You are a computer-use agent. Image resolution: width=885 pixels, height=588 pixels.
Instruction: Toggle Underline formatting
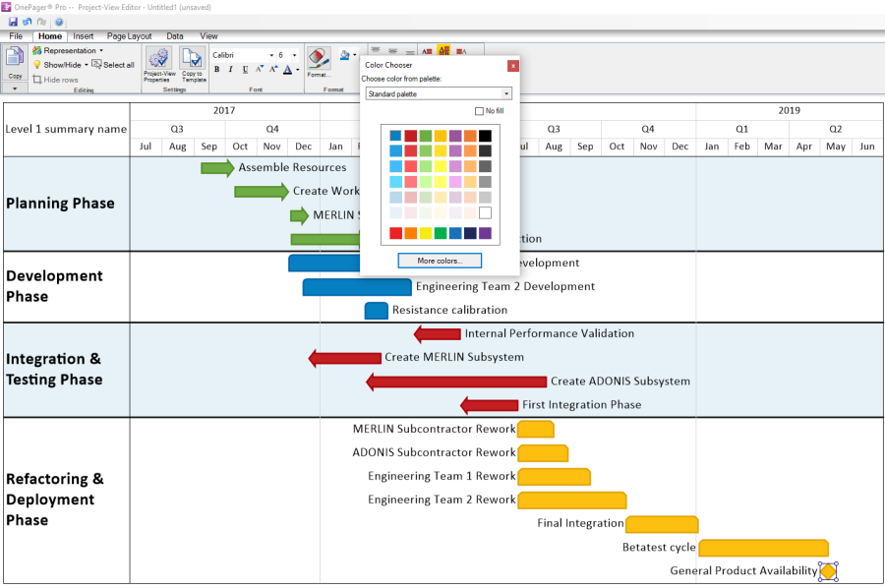[245, 70]
